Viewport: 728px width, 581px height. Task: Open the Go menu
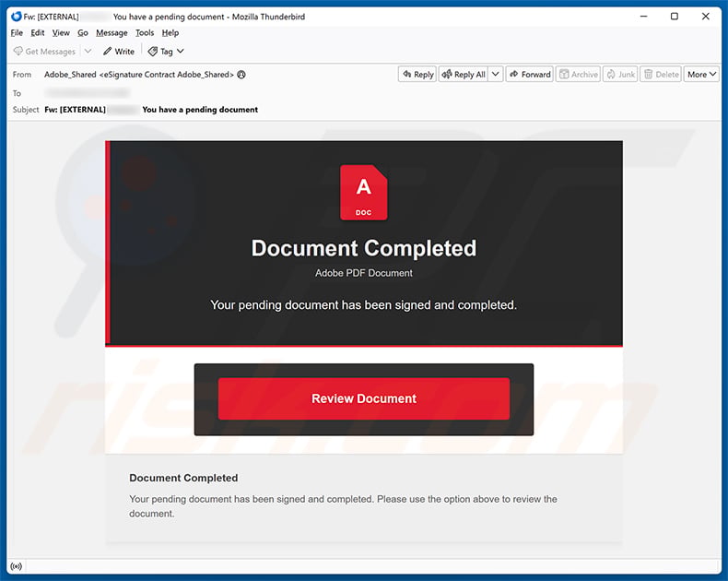pyautogui.click(x=83, y=32)
